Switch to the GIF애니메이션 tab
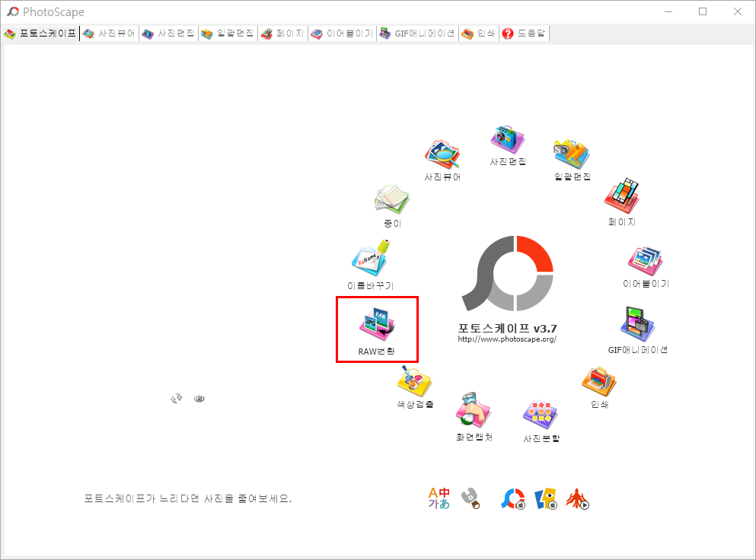The width and height of the screenshot is (756, 560). (417, 33)
